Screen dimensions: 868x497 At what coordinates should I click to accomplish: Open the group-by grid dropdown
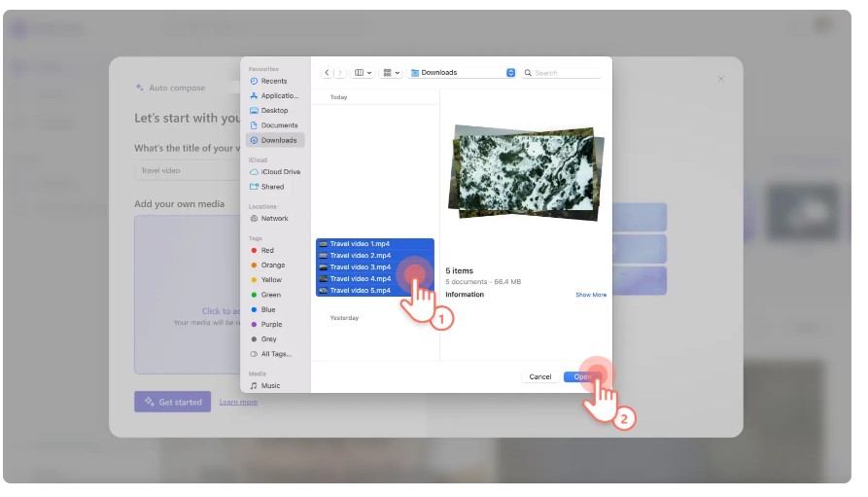pos(392,73)
